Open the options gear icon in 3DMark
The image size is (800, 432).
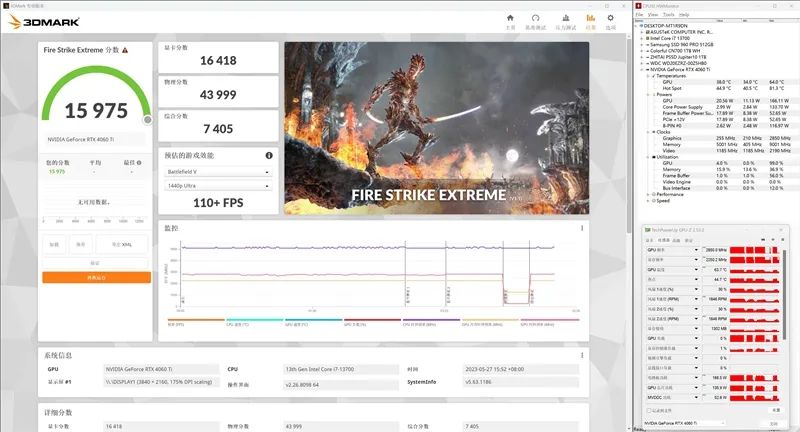coord(610,18)
